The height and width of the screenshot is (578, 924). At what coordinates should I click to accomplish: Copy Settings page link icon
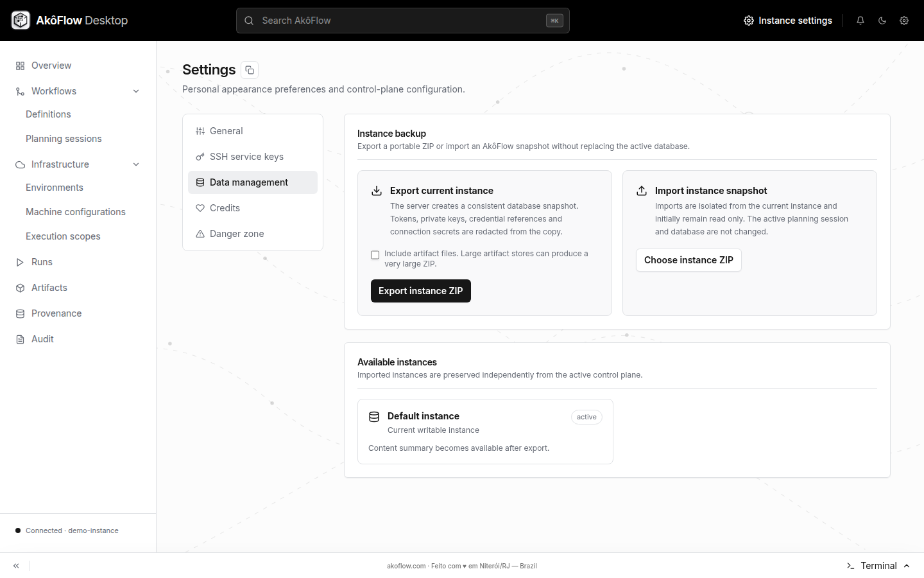pos(250,70)
